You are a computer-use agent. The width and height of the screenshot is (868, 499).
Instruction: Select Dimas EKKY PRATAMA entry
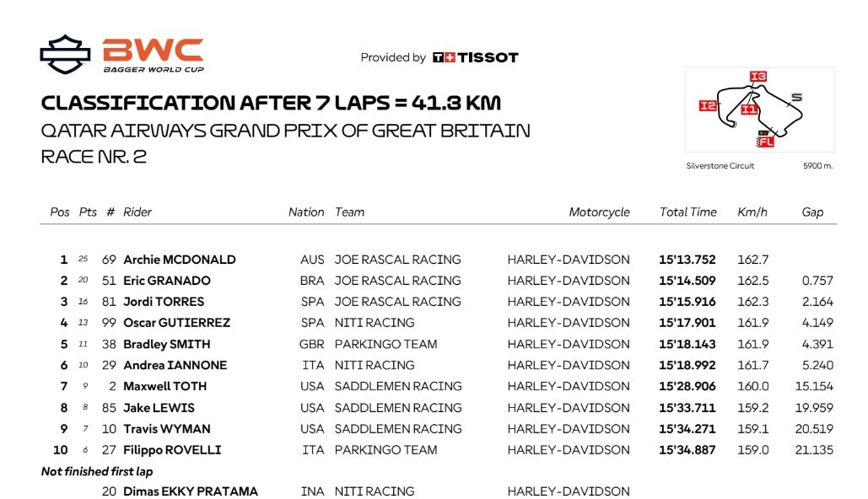191,491
